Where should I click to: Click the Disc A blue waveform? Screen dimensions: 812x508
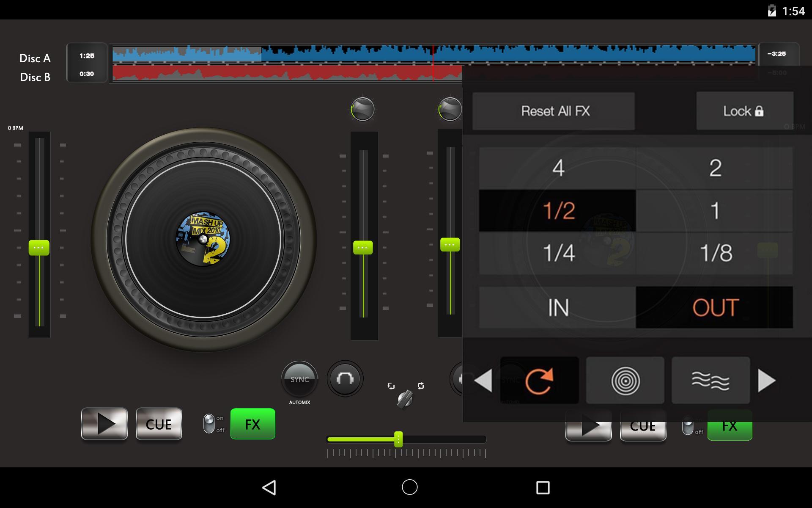pyautogui.click(x=433, y=54)
